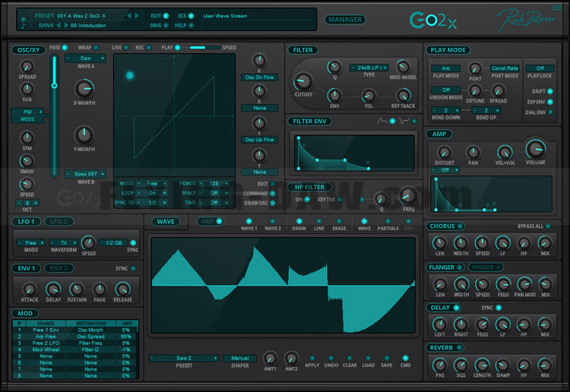This screenshot has height=392, width=570.
Task: Open the Osc Dri Fine X destination
Action: (259, 77)
